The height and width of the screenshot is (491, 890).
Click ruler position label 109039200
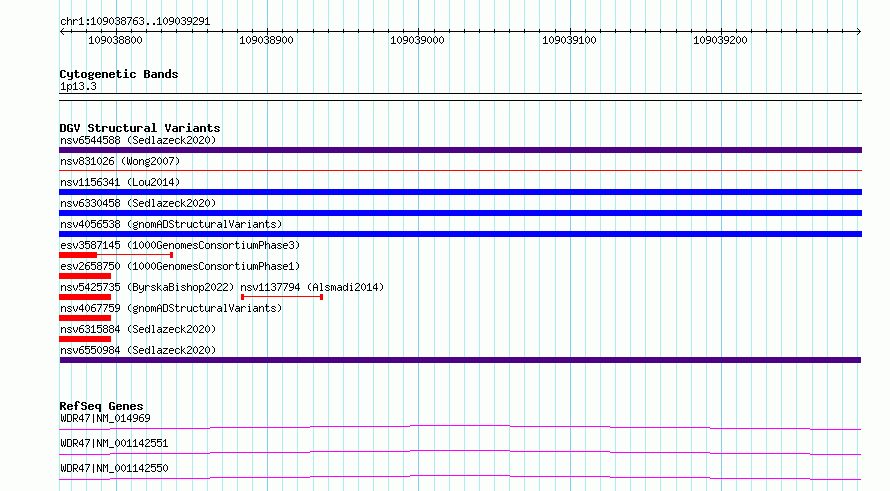720,40
